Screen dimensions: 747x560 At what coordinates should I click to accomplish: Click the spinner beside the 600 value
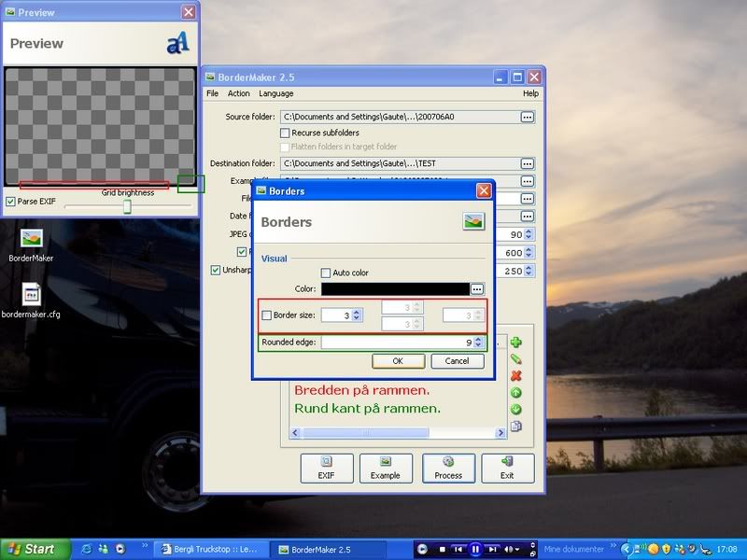pyautogui.click(x=529, y=252)
